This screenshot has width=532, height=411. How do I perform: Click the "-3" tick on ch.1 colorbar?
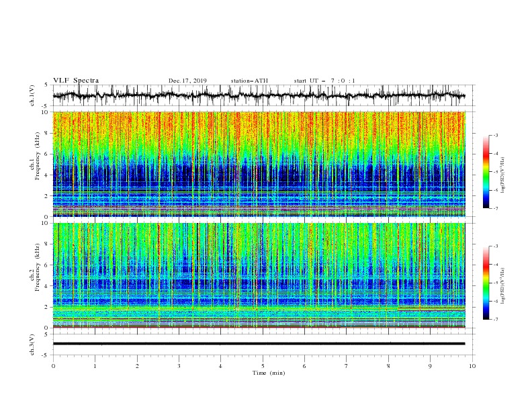[495, 135]
